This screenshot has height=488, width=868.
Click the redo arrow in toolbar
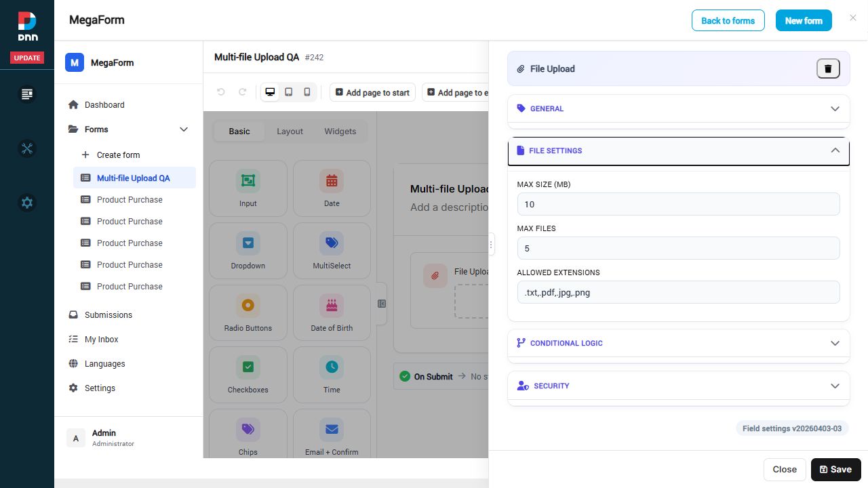[242, 92]
